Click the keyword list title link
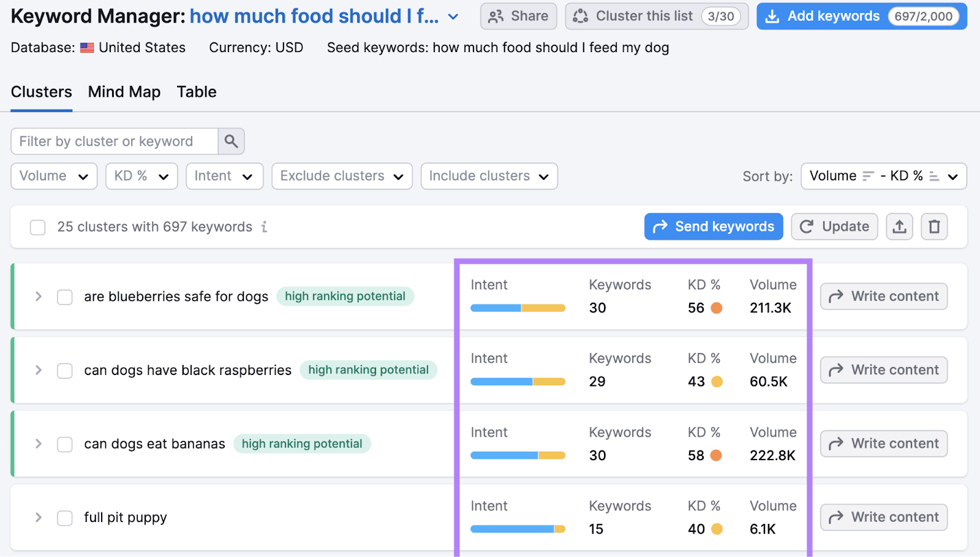Viewport: 980px width, 557px height. coord(314,17)
